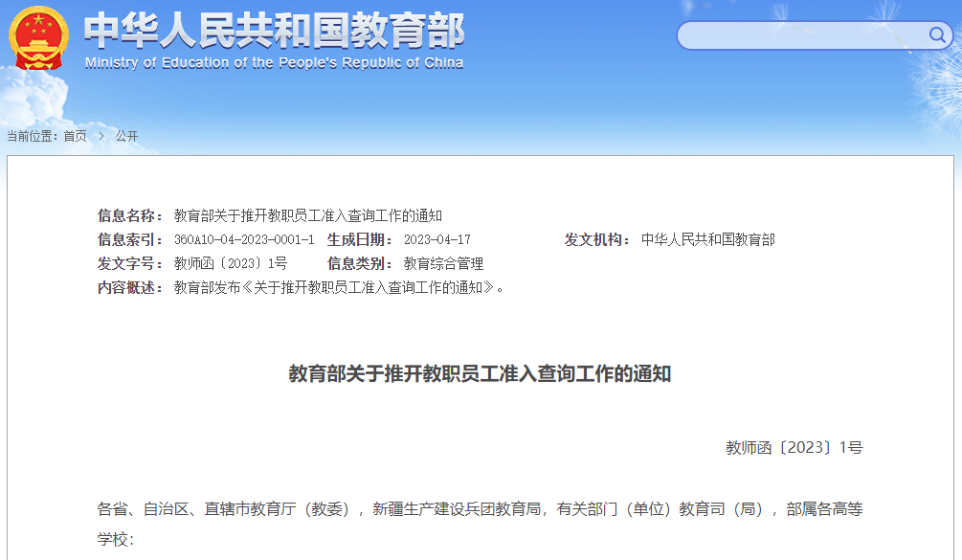
Task: Click the 内容概述 label
Action: click(130, 288)
